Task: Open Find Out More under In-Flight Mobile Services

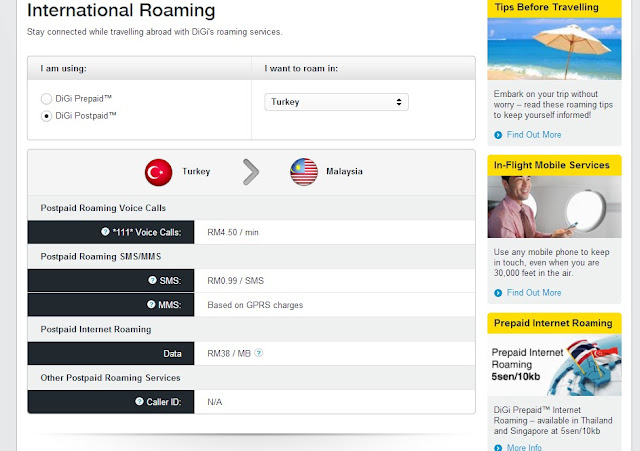Action: 534,293
